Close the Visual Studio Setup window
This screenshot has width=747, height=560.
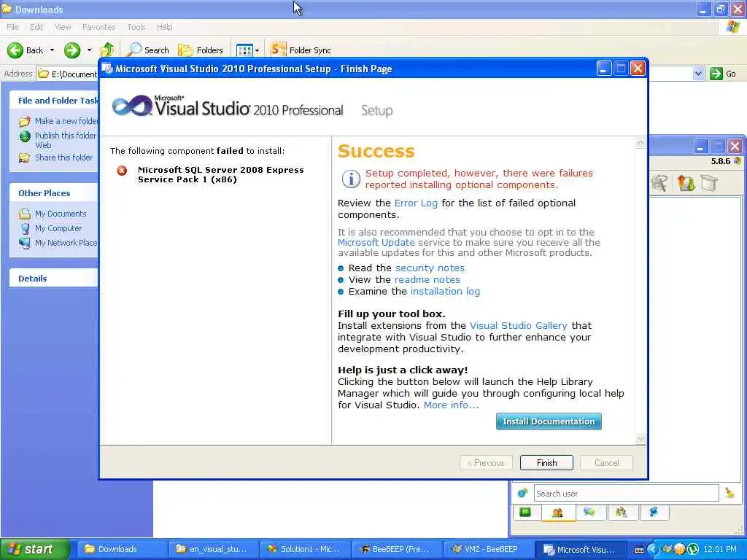(638, 69)
